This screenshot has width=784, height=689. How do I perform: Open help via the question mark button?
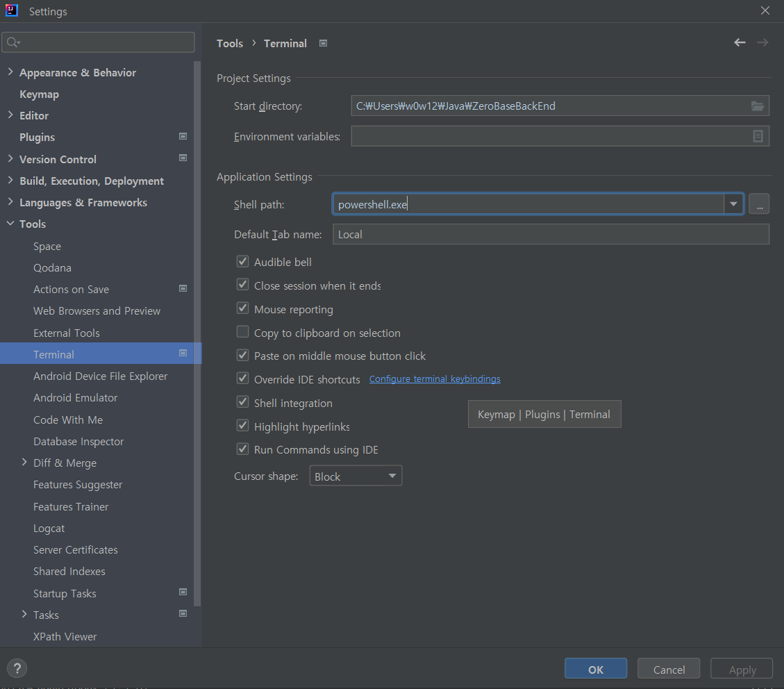click(17, 668)
